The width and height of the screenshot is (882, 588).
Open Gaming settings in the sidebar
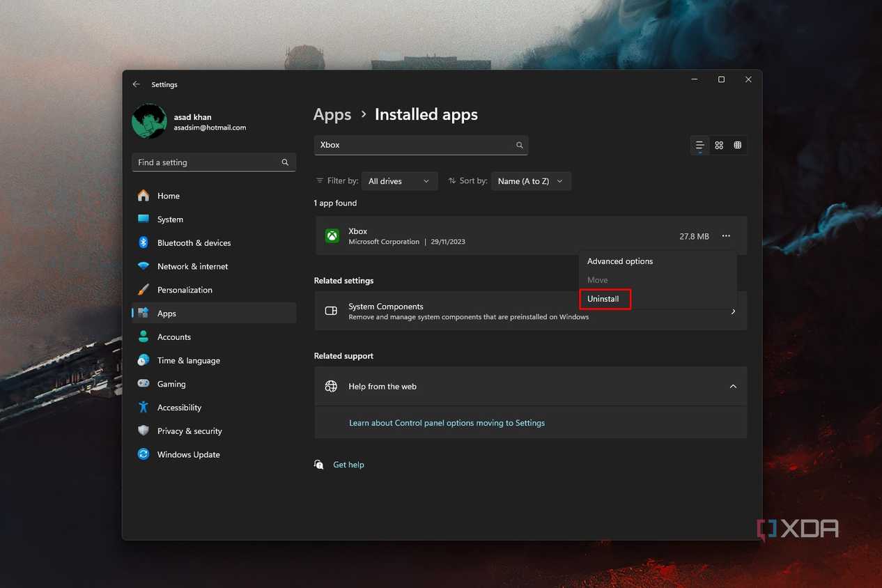[171, 384]
